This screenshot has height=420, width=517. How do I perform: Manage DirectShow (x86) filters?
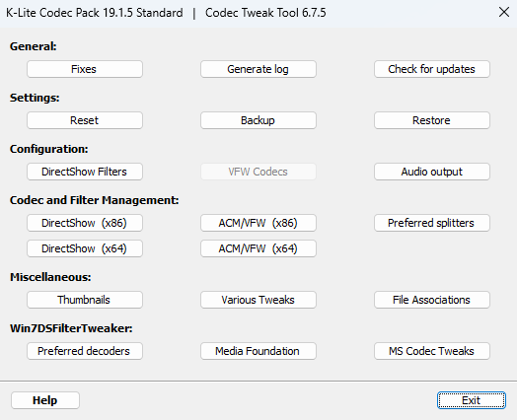[x=85, y=223]
